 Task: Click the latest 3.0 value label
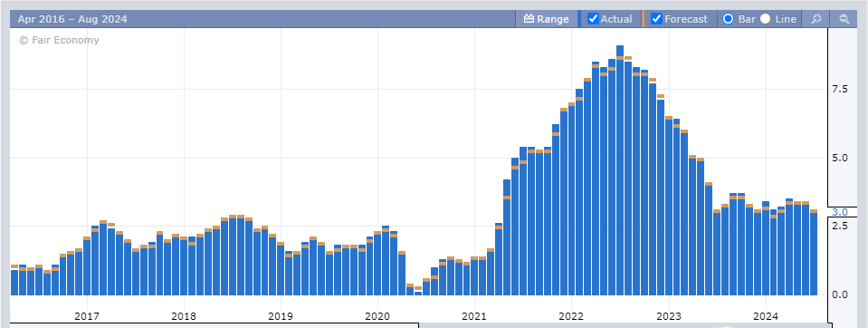coord(839,212)
